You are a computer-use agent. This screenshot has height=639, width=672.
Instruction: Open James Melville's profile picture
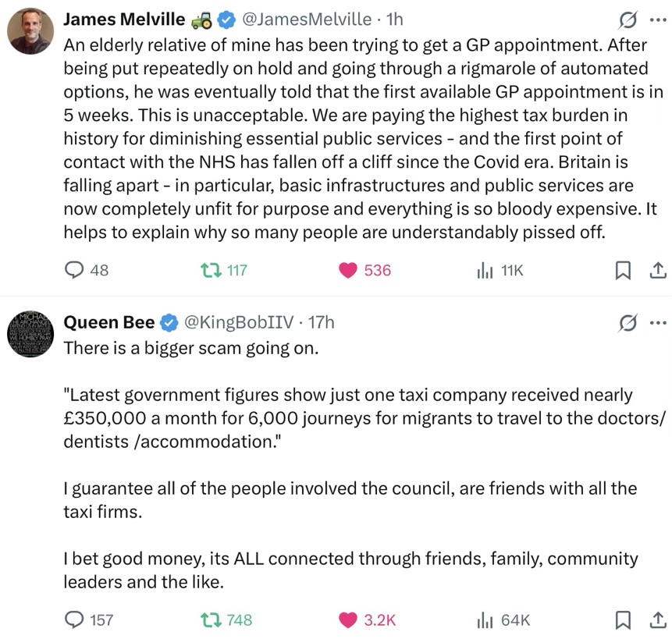(30, 31)
